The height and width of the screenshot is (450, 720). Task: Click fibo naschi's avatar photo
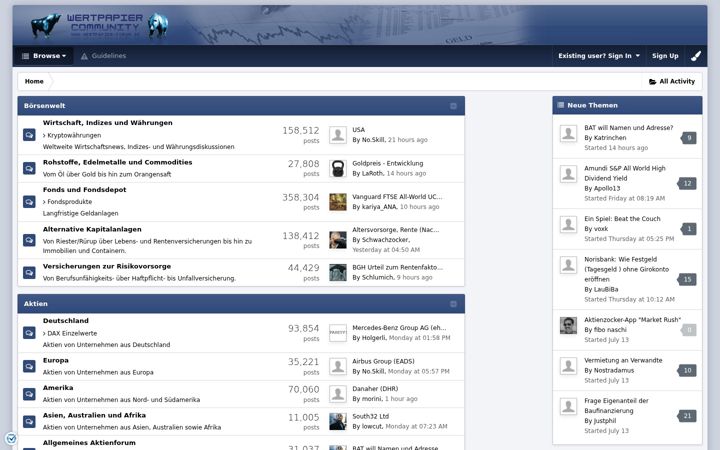(568, 326)
